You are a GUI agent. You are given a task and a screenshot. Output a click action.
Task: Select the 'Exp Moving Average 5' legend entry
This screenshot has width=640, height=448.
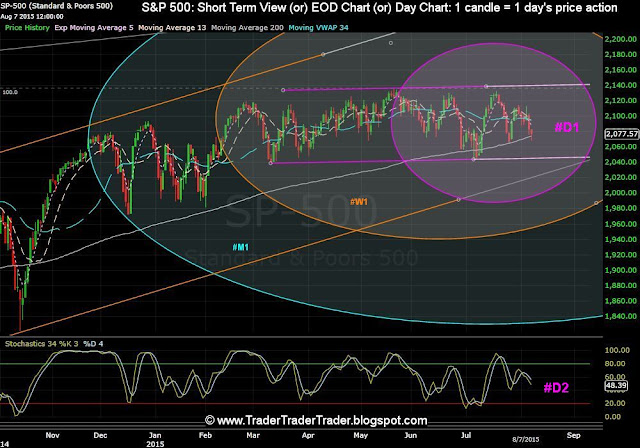[94, 28]
